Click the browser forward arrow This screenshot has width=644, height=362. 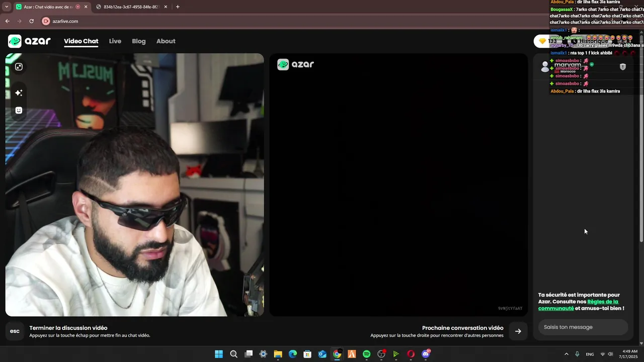[19, 21]
